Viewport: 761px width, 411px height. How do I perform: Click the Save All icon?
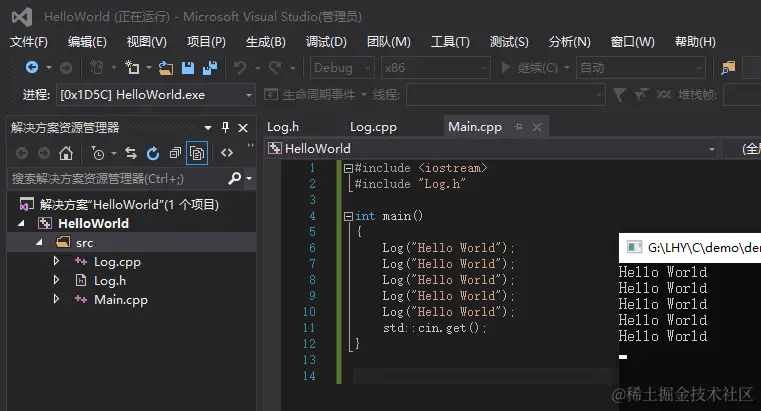(210, 68)
